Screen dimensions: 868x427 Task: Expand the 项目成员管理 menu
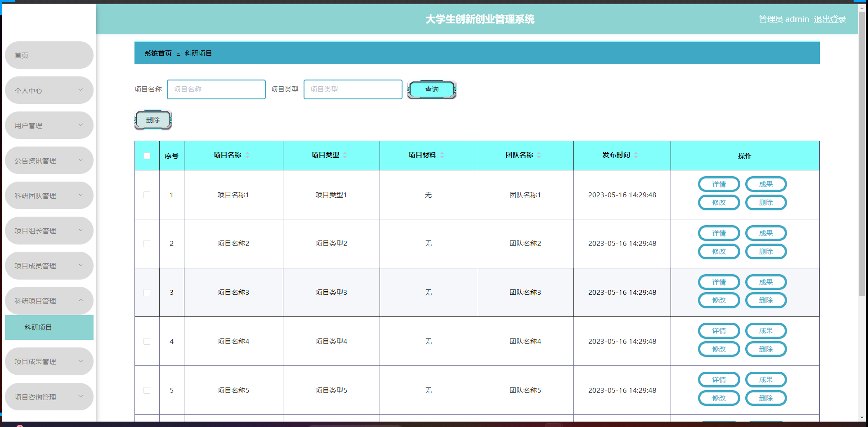pos(49,266)
